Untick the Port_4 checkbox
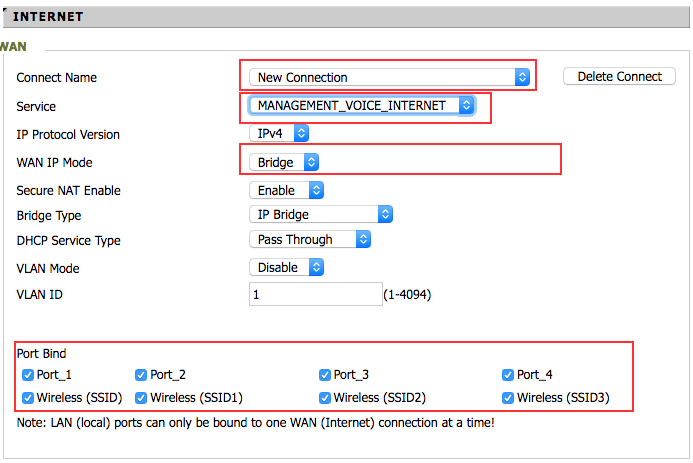693x463 pixels. pyautogui.click(x=508, y=375)
